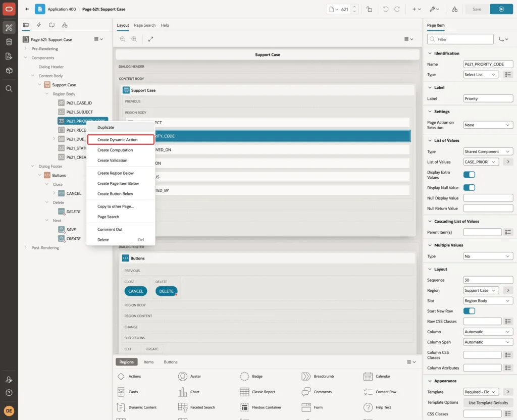Open the Utilities wrench menu
517x420 pixels.
[x=434, y=9]
